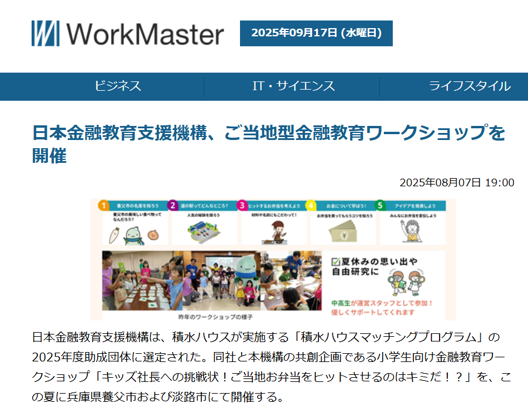Click the orange number 1 step badge
The height and width of the screenshot is (420, 528).
[102, 206]
